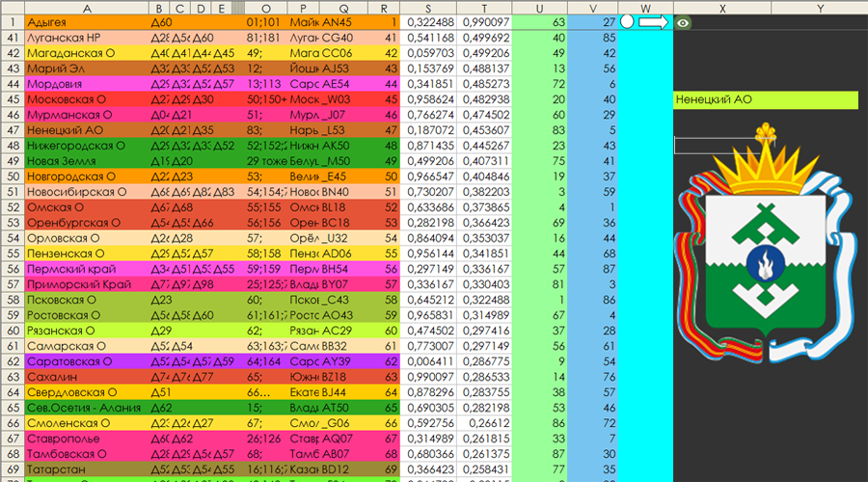Image resolution: width=868 pixels, height=482 pixels.
Task: Click the cell Луганская НР
Action: [x=87, y=39]
